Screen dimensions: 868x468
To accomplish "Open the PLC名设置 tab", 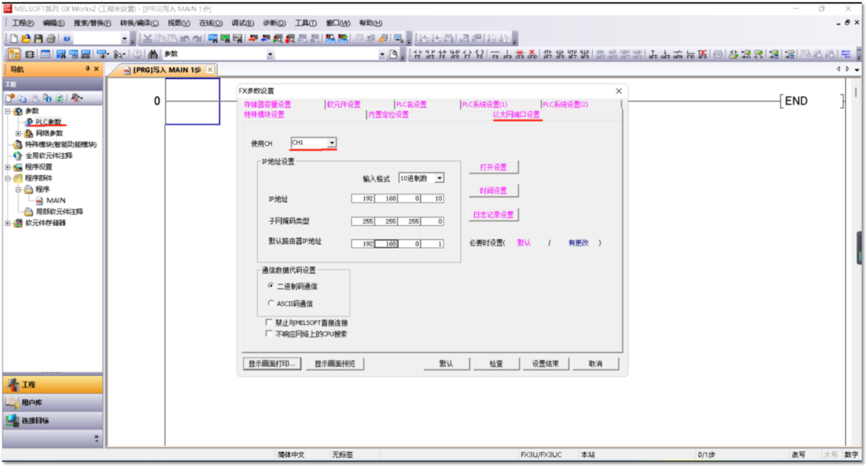I will (411, 105).
